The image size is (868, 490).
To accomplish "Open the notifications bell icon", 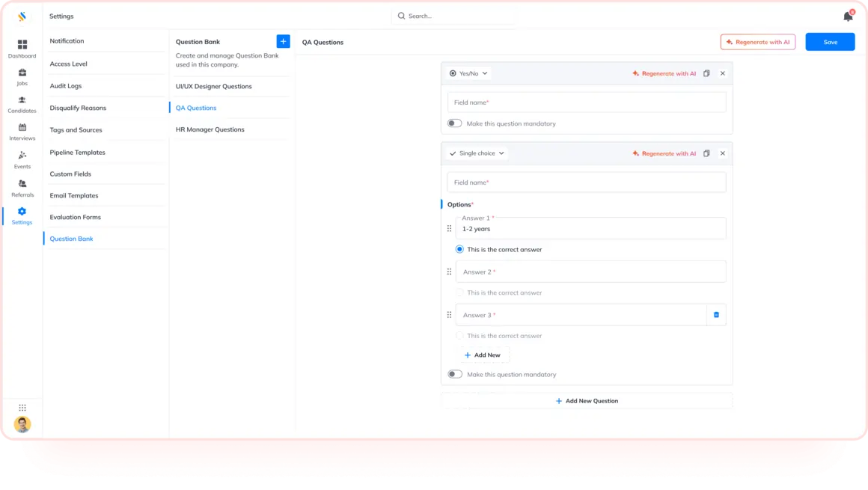I will [x=848, y=16].
